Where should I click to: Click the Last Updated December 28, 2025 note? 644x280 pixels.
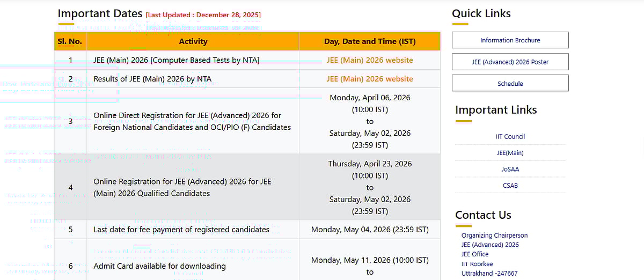(x=203, y=15)
